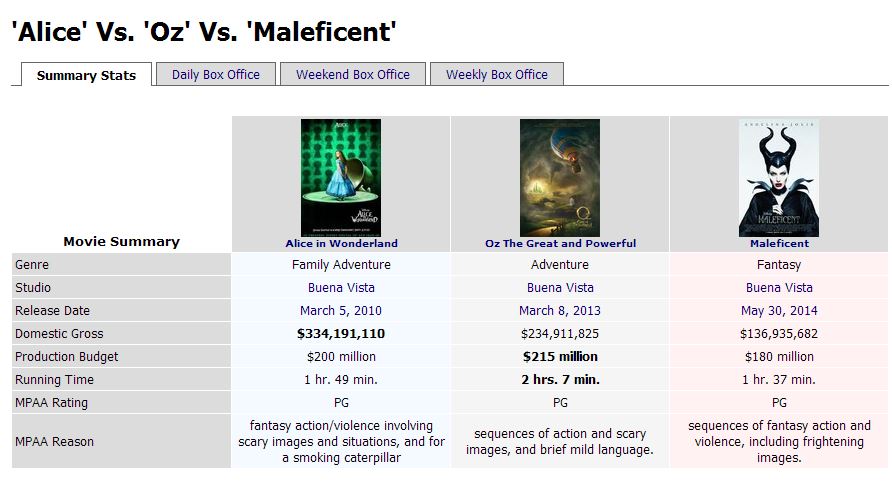Follow Buena Vista studio link in Maleficent column
Viewport: 892px width, 482px height.
click(x=779, y=288)
